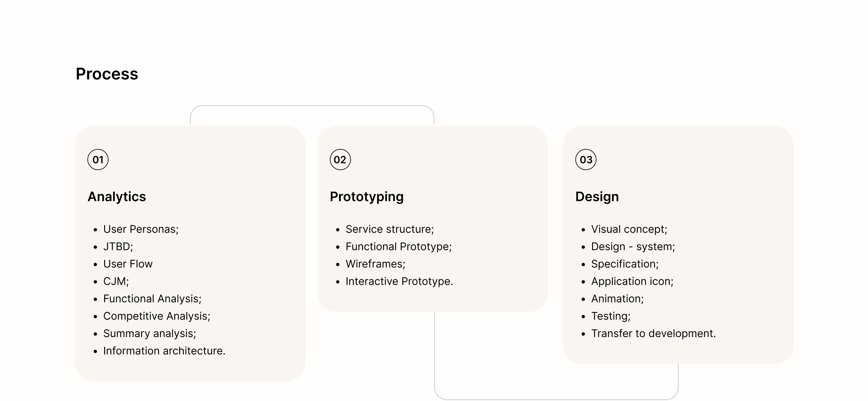This screenshot has width=868, height=401.
Task: Click the Functional Prototype entry
Action: tap(398, 246)
